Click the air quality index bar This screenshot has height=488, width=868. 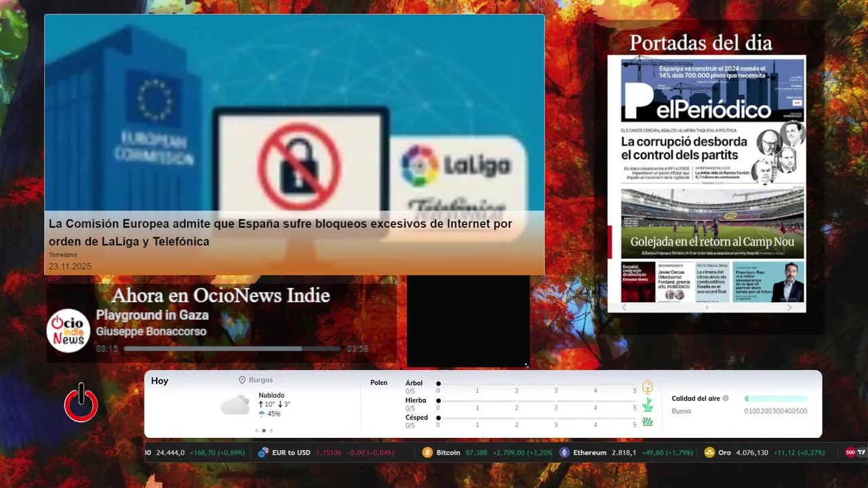click(x=776, y=399)
